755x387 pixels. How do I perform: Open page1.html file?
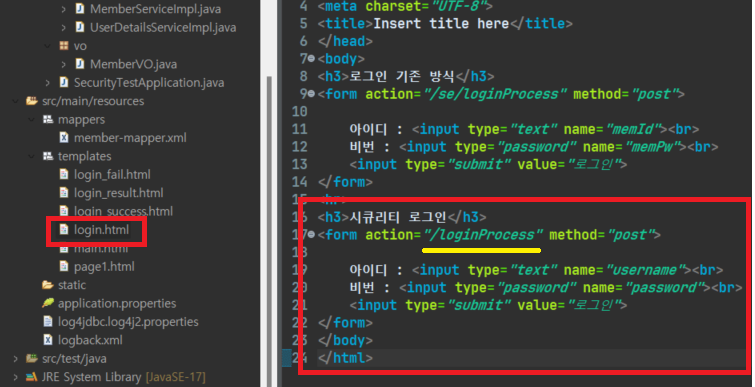click(104, 266)
